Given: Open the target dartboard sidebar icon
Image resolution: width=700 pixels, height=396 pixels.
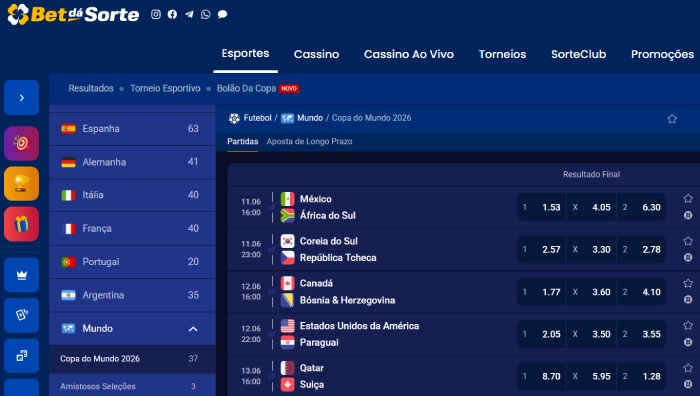Looking at the screenshot, I should pos(21,143).
